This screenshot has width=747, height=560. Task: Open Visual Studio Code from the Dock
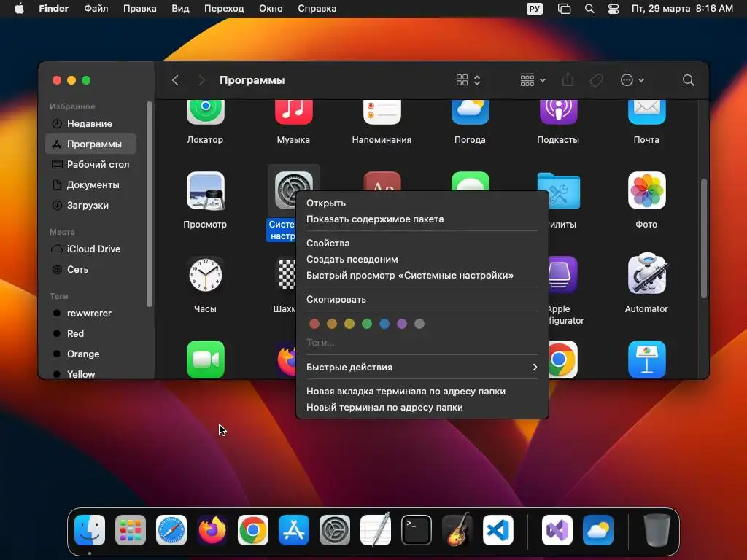click(x=498, y=530)
